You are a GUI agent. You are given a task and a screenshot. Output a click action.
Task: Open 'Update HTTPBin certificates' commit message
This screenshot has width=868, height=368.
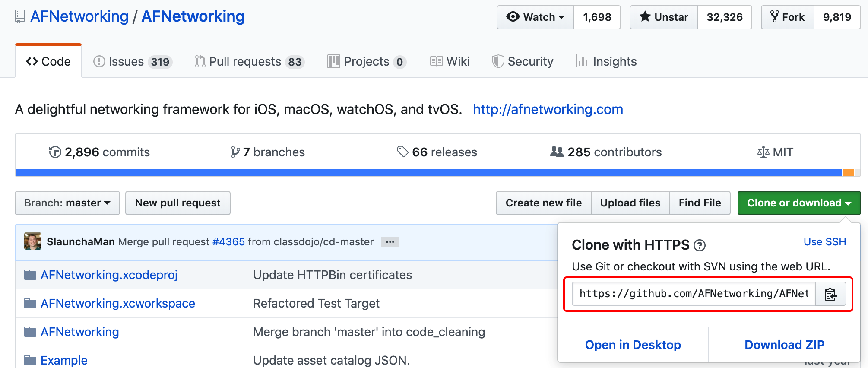[333, 275]
